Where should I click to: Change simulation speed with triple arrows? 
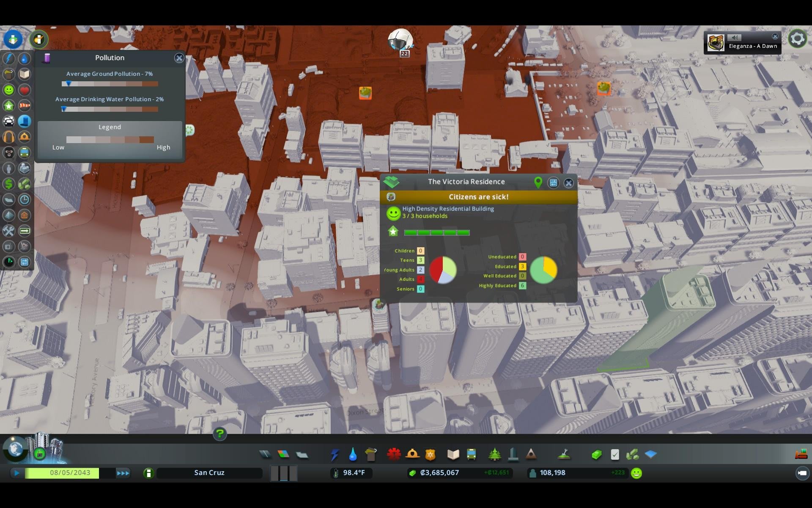click(123, 473)
